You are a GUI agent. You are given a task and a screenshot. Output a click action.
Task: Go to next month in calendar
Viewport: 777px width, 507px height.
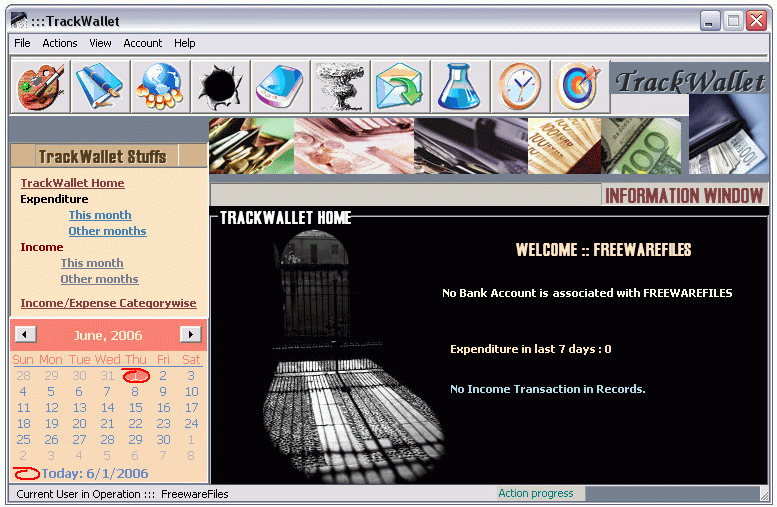pyautogui.click(x=191, y=334)
